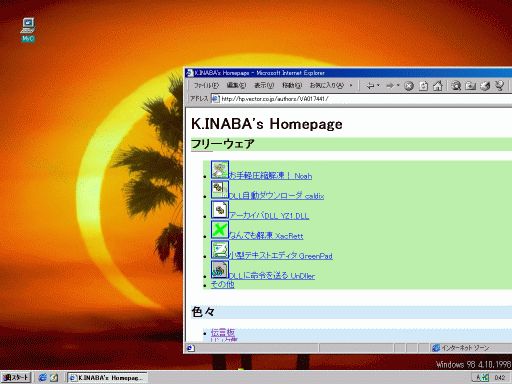Open the Forward button history dropdown arrow
Screen dimensions: 512x384
tap(398, 86)
